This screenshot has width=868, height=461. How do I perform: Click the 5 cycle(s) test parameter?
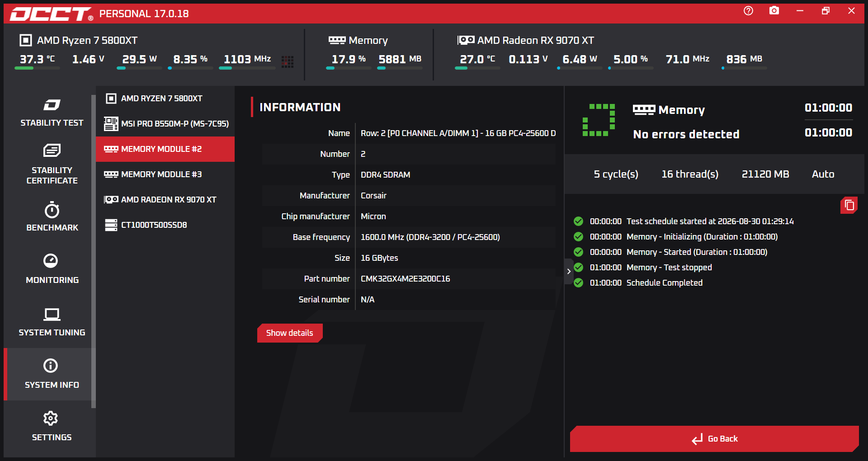(616, 174)
